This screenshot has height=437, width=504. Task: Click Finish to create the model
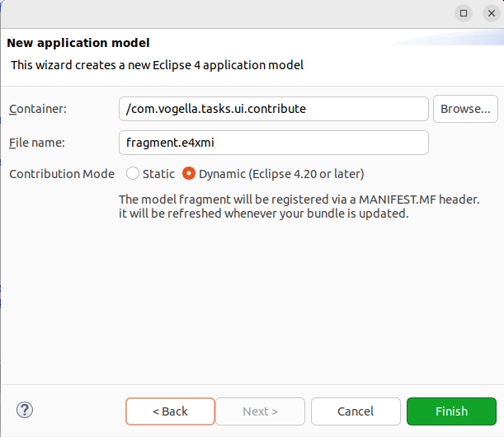[451, 411]
